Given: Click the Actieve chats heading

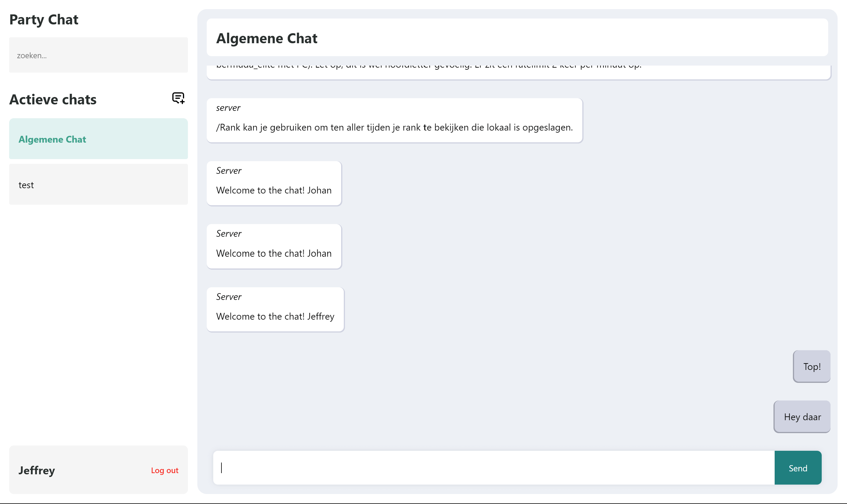Looking at the screenshot, I should tap(53, 99).
